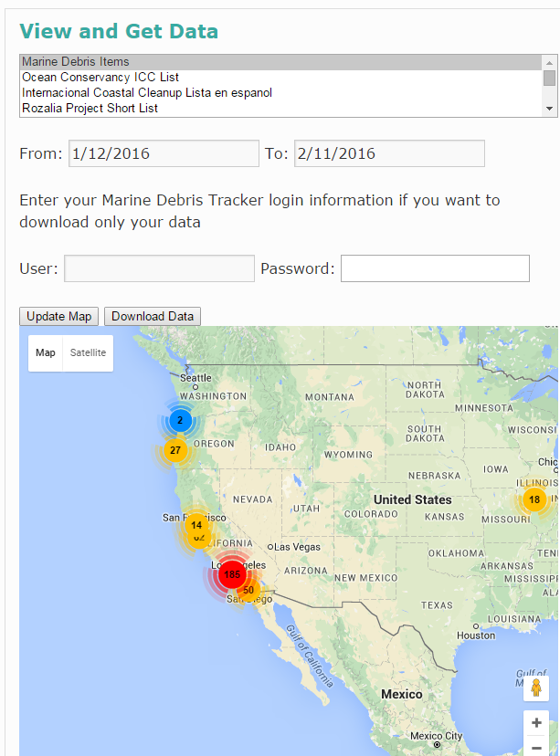560x756 pixels.
Task: Click the Download Data button
Action: 153,316
